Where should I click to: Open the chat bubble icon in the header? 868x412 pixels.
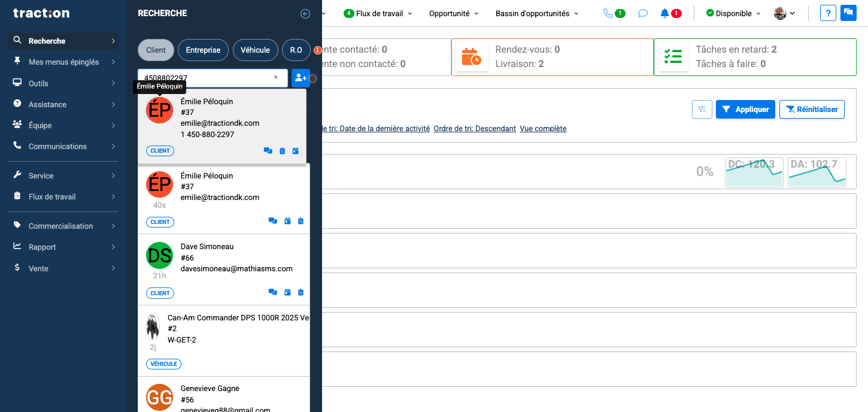(642, 13)
